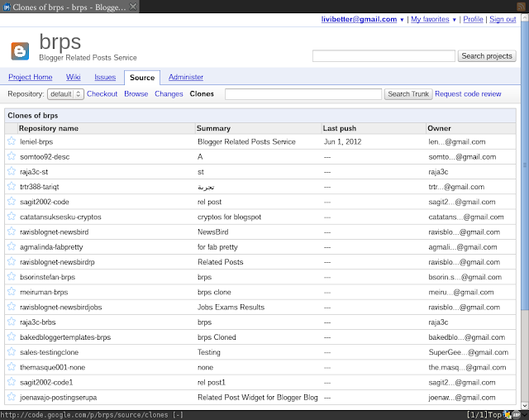Click star icon for ravisblognet-newsbirdjobs
Viewport: 529px width, 420px height.
12,306
